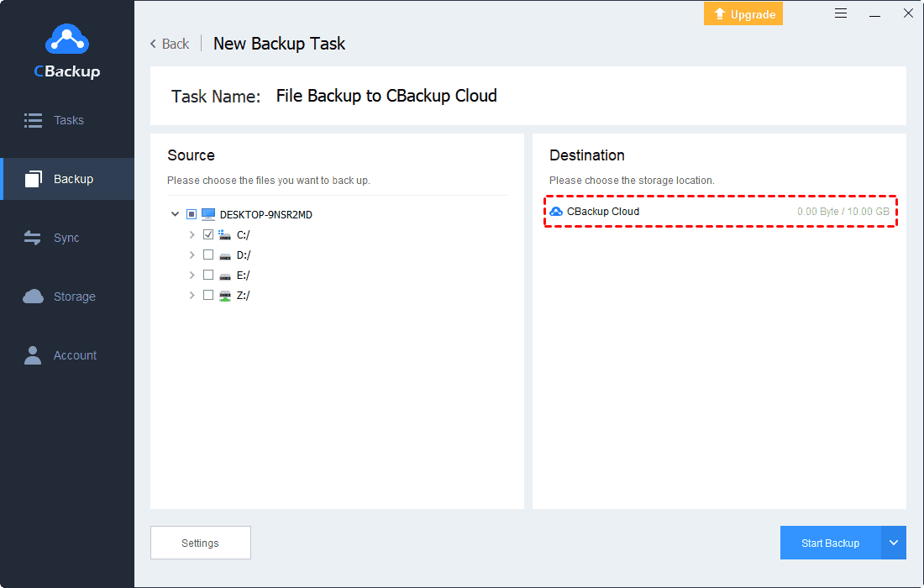Select the D:/ drive label
Image resolution: width=924 pixels, height=588 pixels.
244,255
